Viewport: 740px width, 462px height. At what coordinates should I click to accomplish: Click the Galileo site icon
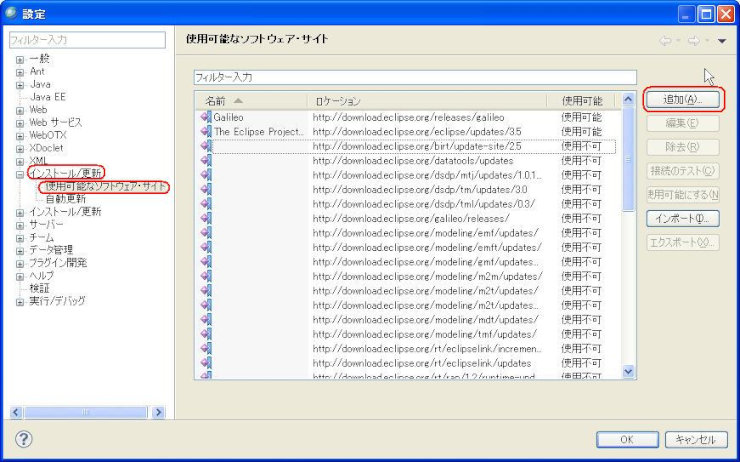click(x=206, y=117)
